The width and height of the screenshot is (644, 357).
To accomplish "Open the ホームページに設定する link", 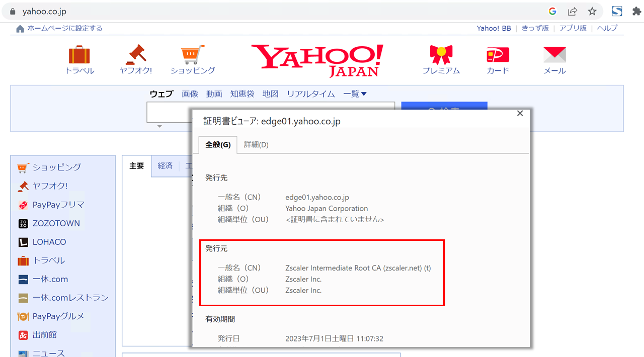I will coord(65,29).
